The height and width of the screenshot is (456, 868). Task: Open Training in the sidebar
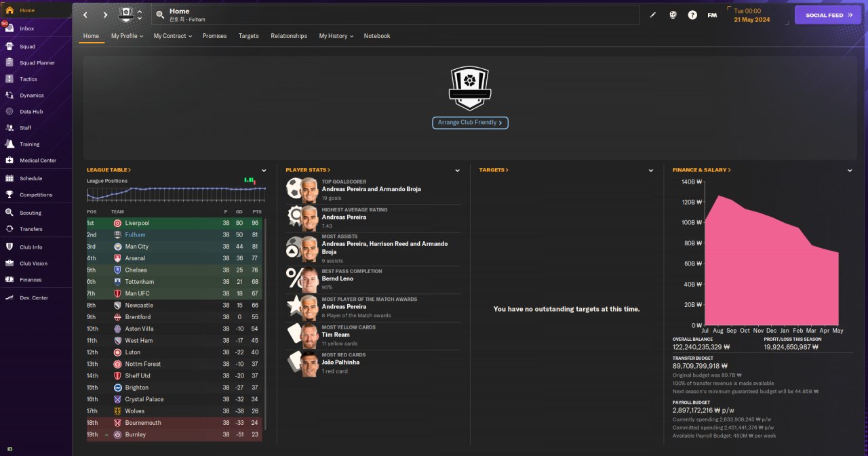[36, 144]
